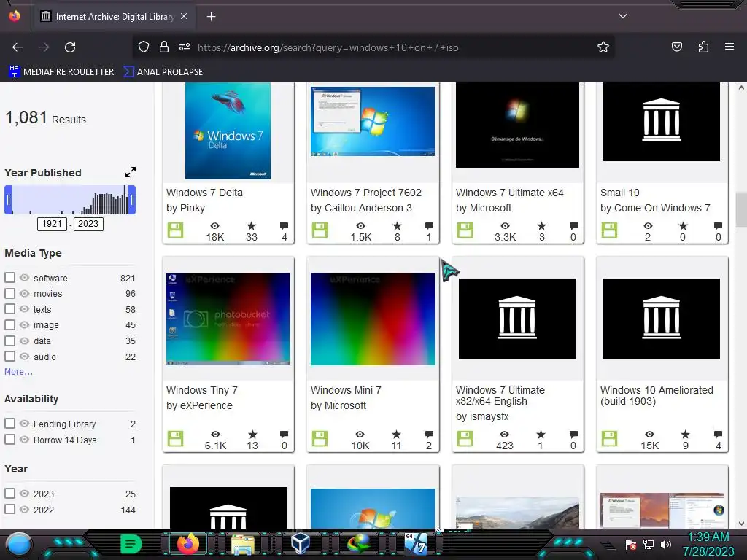Tick the Borrow 14 Days checkbox
The height and width of the screenshot is (560, 747).
(9, 440)
